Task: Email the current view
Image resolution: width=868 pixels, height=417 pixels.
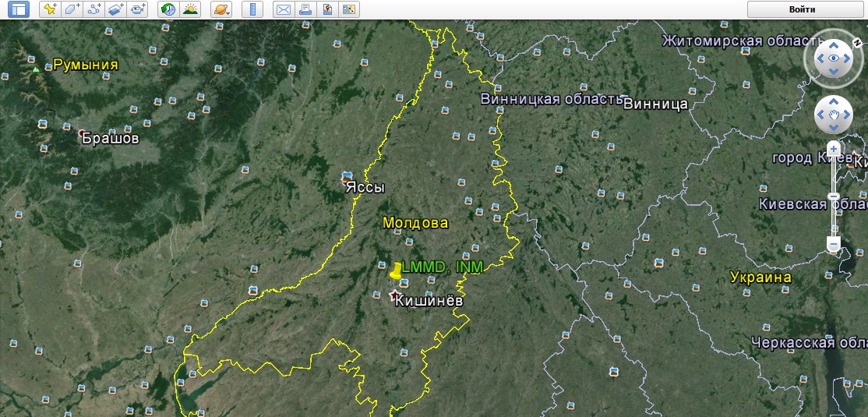Action: point(284,9)
